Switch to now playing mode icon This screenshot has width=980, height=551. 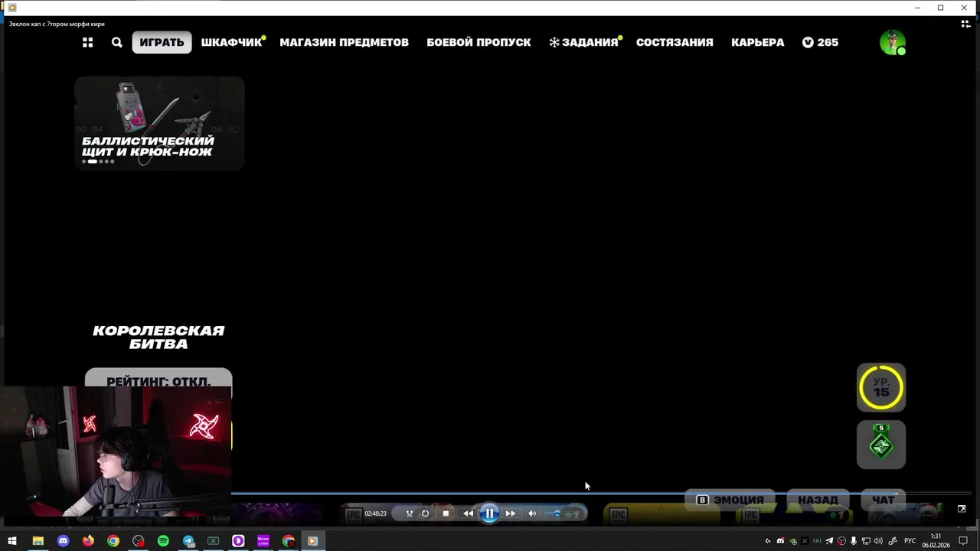[x=965, y=24]
